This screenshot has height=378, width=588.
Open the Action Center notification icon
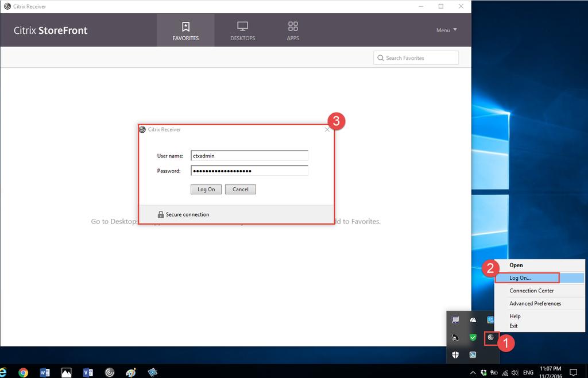(x=574, y=372)
